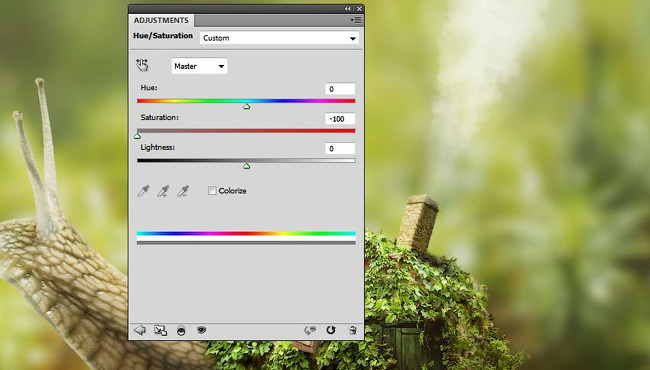This screenshot has height=370, width=650.
Task: Click the Lightness slider handle
Action: pos(247,166)
